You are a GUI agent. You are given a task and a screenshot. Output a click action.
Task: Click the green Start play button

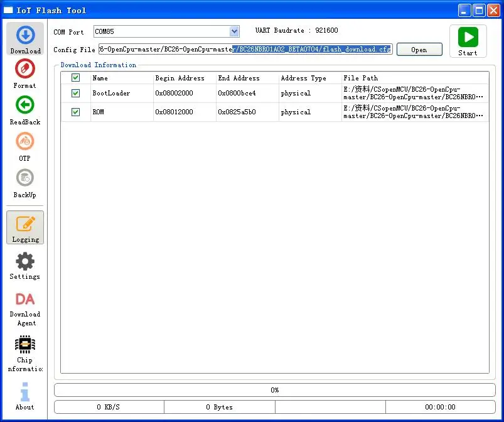pyautogui.click(x=468, y=41)
